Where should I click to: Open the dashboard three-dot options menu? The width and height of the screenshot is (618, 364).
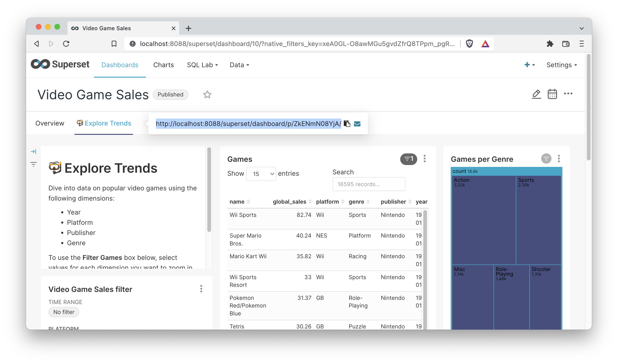tap(569, 94)
